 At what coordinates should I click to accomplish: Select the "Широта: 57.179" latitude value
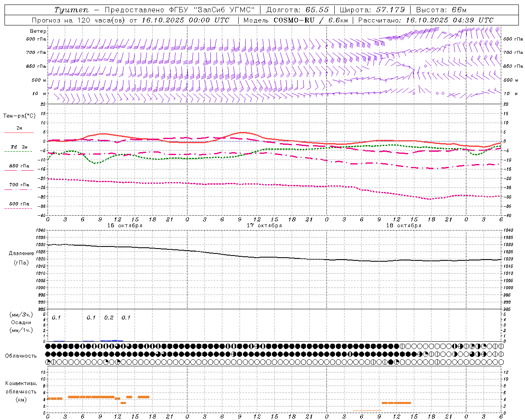372,10
